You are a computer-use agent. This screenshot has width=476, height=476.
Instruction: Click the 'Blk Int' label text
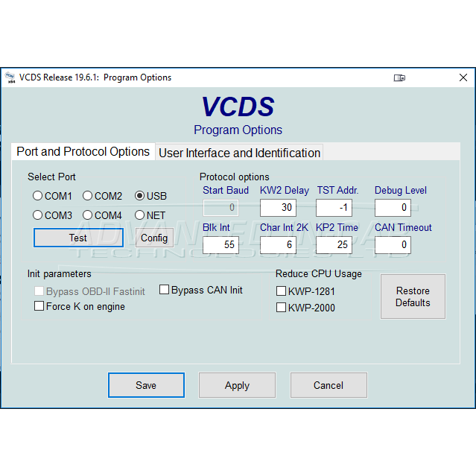point(216,227)
